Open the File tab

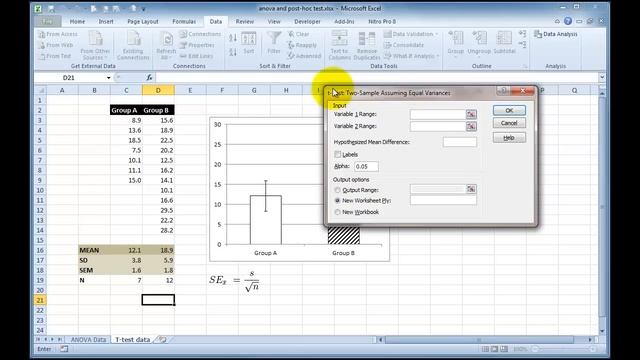pyautogui.click(x=47, y=22)
